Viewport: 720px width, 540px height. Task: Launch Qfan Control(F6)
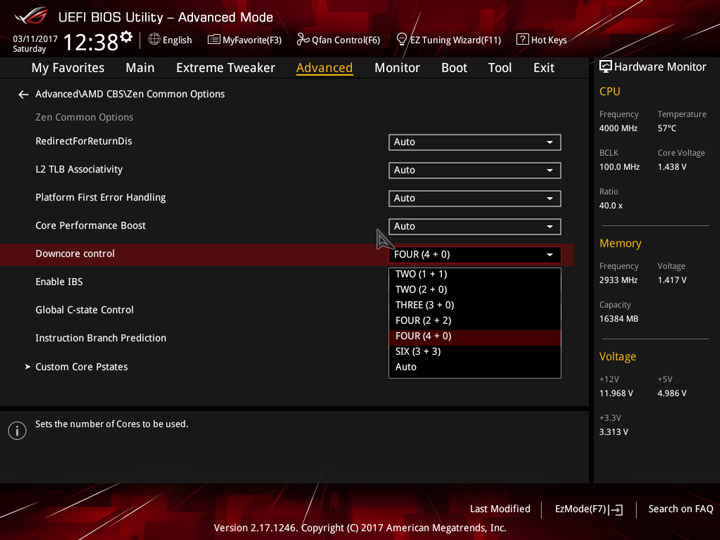tap(338, 40)
